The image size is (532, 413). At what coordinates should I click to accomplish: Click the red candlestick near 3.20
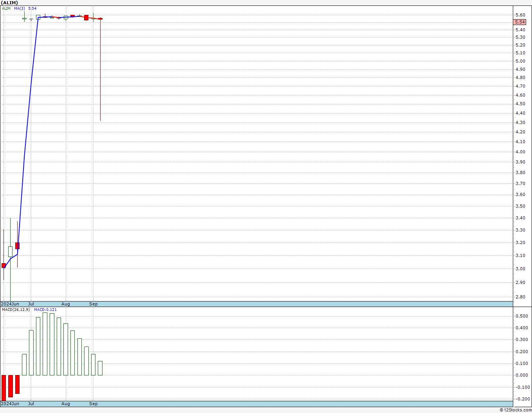tap(17, 246)
